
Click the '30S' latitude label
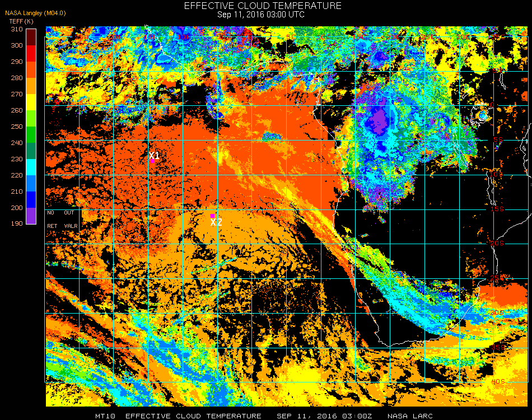(497, 312)
